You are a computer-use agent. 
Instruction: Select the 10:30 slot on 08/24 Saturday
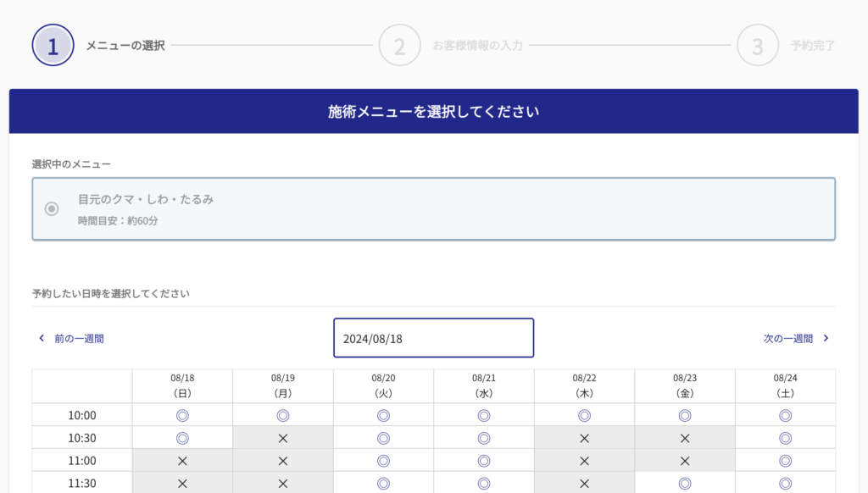pos(785,438)
